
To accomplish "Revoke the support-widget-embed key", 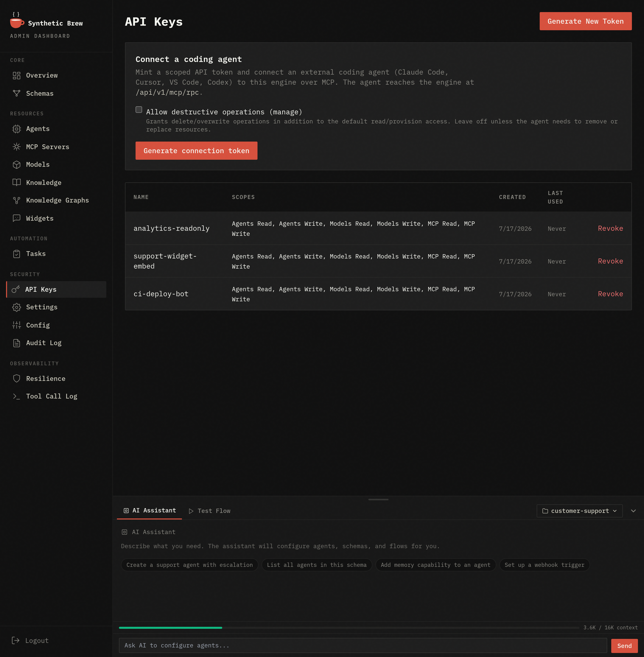I will [x=610, y=261].
